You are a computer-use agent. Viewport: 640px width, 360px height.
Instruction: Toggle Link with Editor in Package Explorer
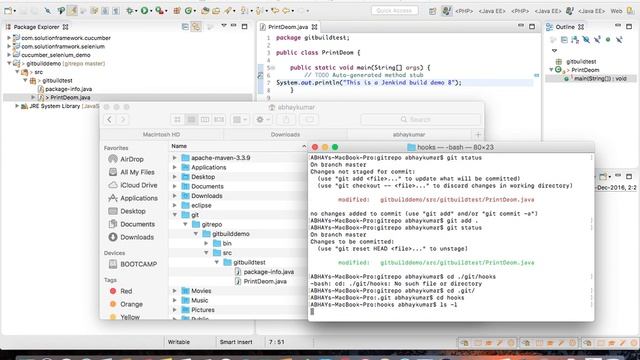(196, 27)
